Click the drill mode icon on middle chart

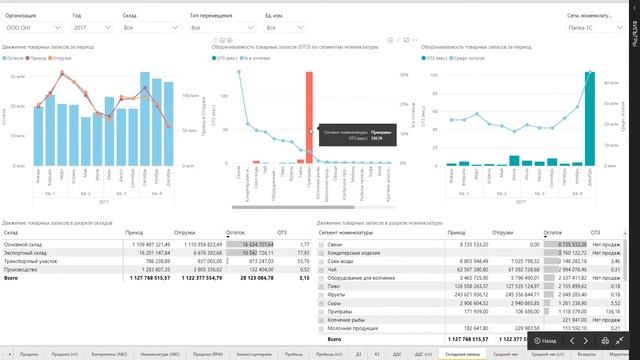[x=391, y=40]
